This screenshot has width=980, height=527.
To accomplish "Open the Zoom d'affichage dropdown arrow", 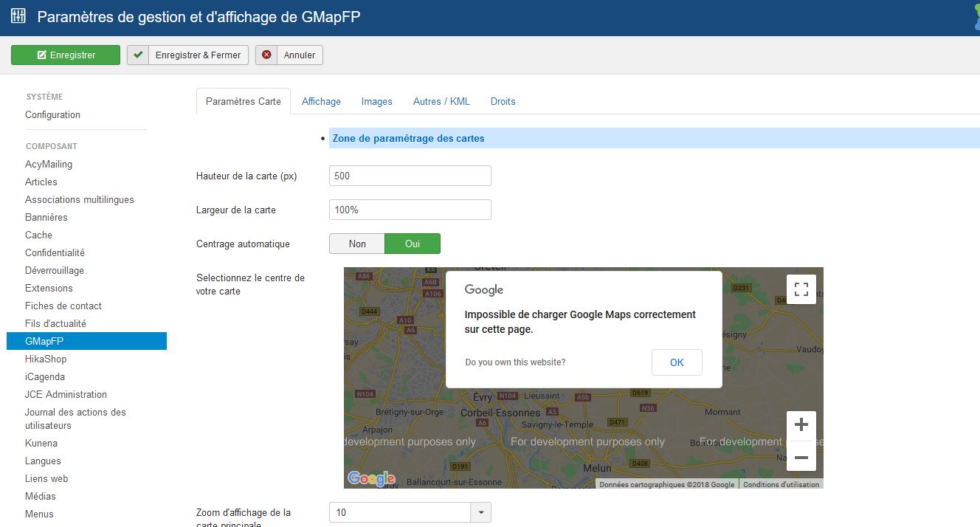I will pyautogui.click(x=481, y=512).
